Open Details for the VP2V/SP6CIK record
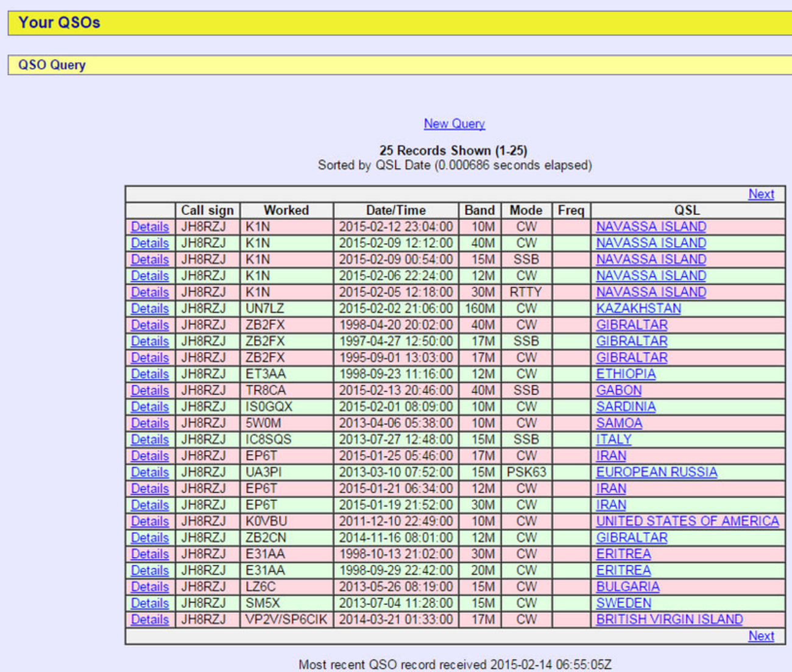Image resolution: width=792 pixels, height=672 pixels. click(x=150, y=620)
